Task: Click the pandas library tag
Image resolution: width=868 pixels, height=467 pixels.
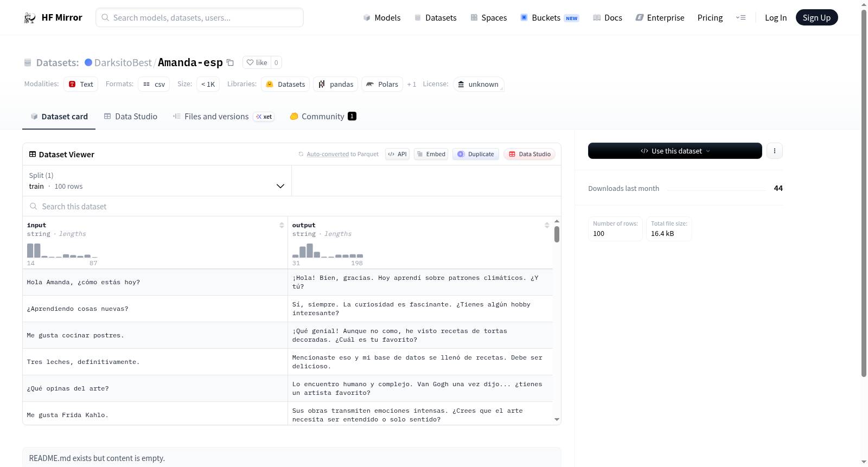Action: (336, 84)
